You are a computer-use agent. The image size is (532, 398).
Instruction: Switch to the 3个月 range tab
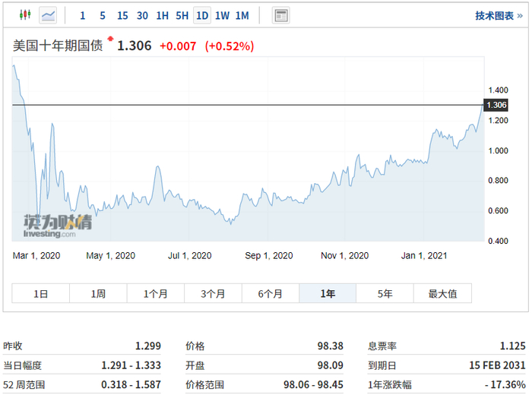coord(213,293)
